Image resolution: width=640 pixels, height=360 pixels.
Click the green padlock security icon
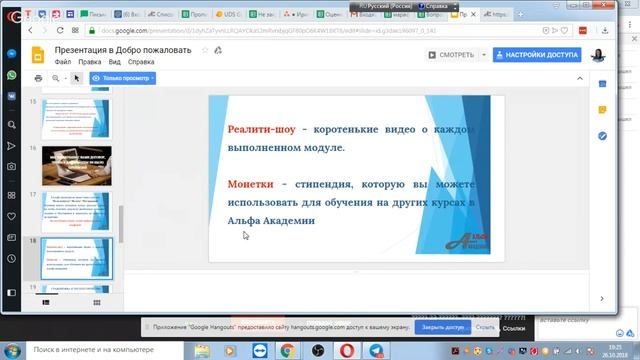92,31
